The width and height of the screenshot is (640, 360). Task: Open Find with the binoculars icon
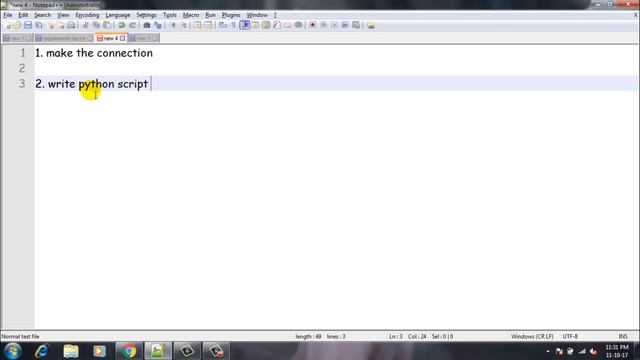point(147,25)
